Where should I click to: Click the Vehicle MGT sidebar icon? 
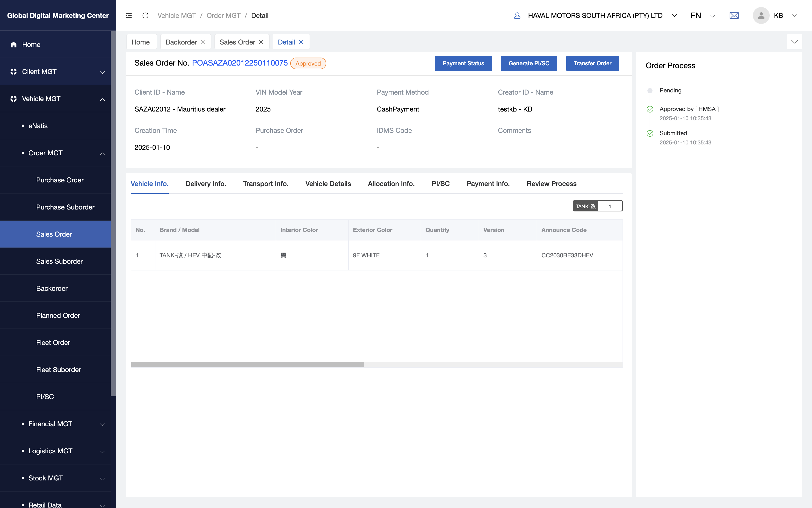tap(14, 99)
